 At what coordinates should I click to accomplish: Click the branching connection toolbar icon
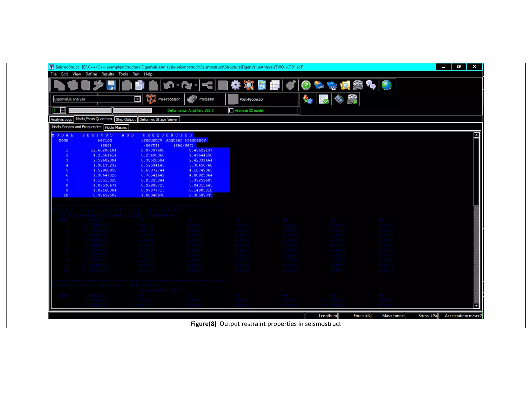coord(207,85)
